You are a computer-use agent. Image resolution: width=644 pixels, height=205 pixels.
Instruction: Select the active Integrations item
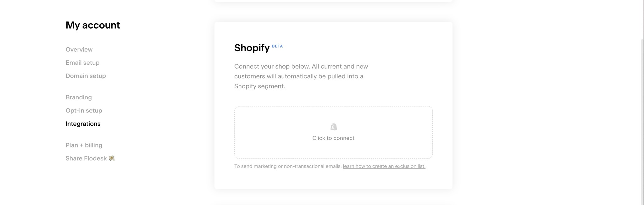pyautogui.click(x=83, y=124)
